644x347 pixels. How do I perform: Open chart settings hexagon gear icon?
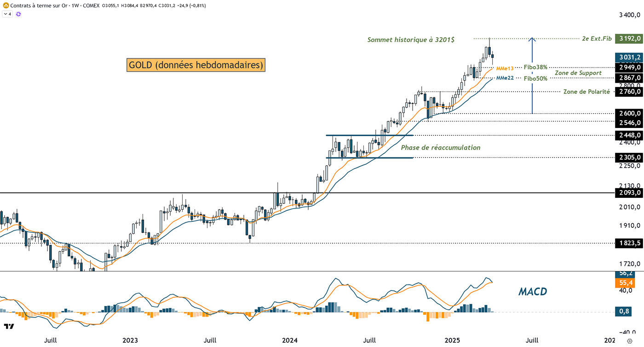pyautogui.click(x=629, y=341)
